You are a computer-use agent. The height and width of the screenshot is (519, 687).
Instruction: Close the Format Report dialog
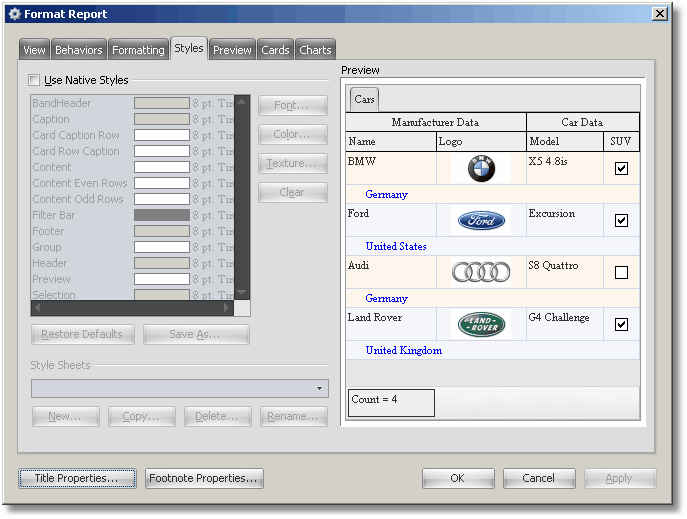pos(659,14)
